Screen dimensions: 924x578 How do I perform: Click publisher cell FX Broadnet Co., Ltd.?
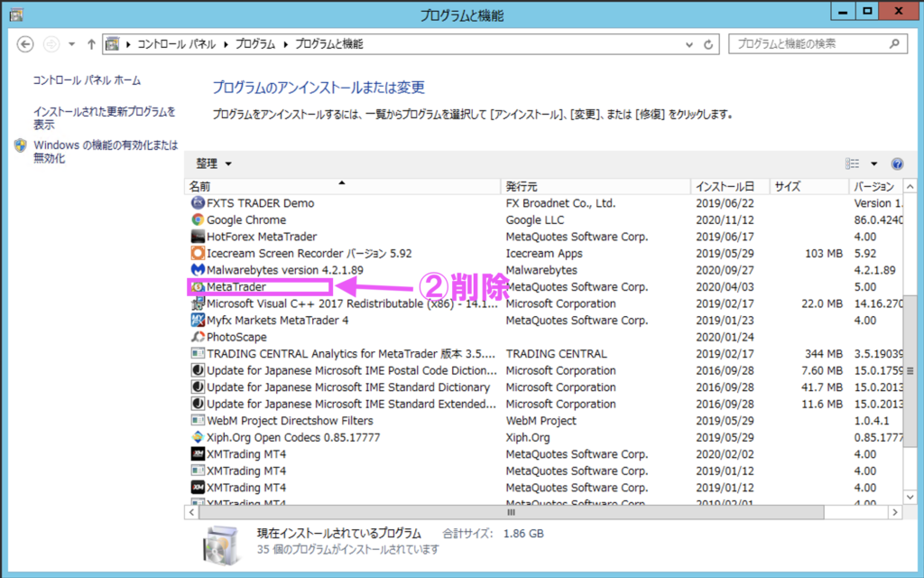pyautogui.click(x=560, y=203)
